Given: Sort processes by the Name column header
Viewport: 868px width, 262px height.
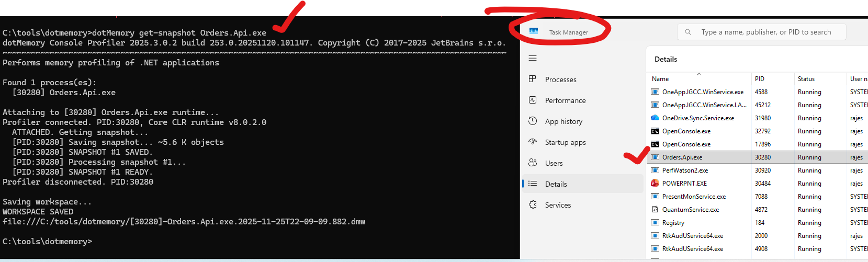Looking at the screenshot, I should [x=660, y=79].
